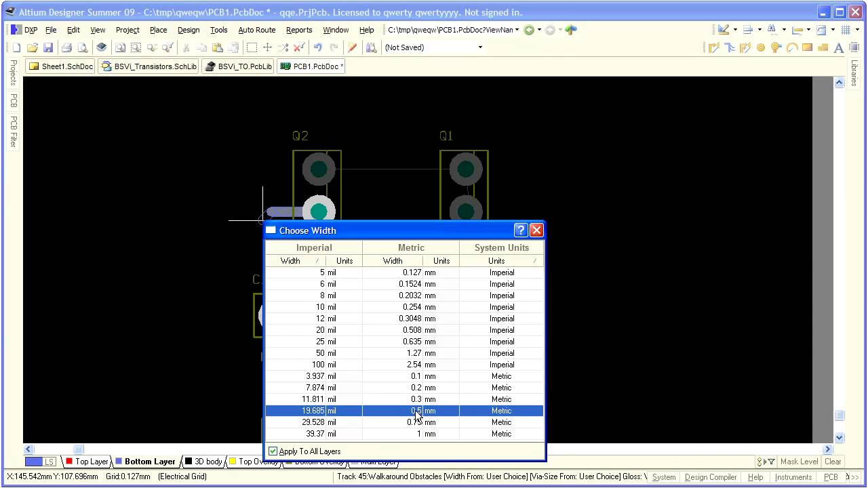Select the Place String text tool
Viewport: 868px width, 488px height.
[839, 47]
